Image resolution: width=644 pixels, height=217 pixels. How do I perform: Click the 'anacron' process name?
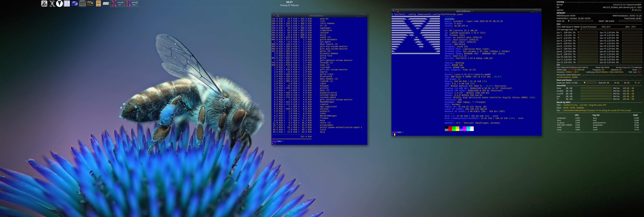tap(324, 19)
